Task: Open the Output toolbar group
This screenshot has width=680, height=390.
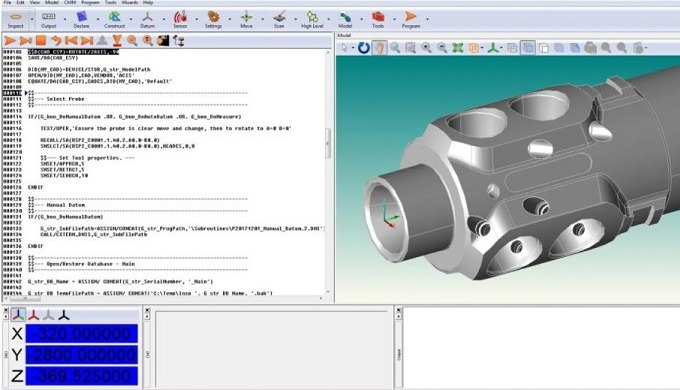Action: [x=49, y=20]
